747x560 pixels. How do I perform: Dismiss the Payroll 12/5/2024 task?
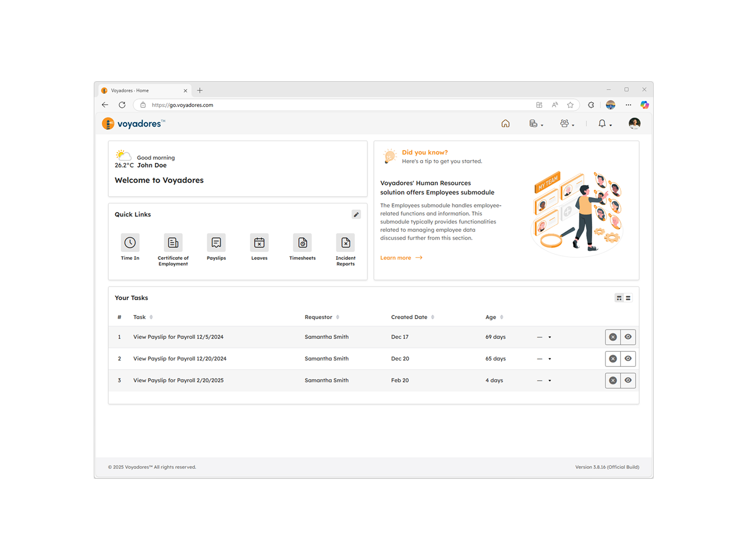pos(613,337)
